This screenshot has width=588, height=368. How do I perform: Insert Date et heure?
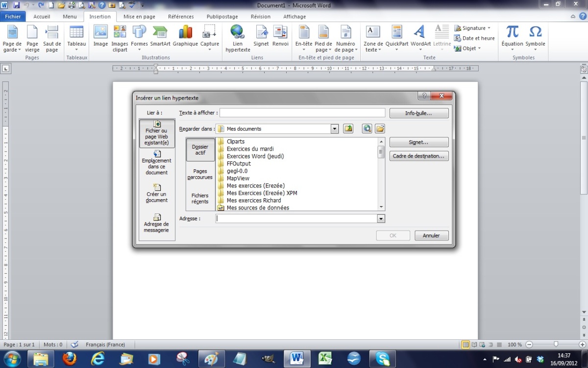(474, 38)
